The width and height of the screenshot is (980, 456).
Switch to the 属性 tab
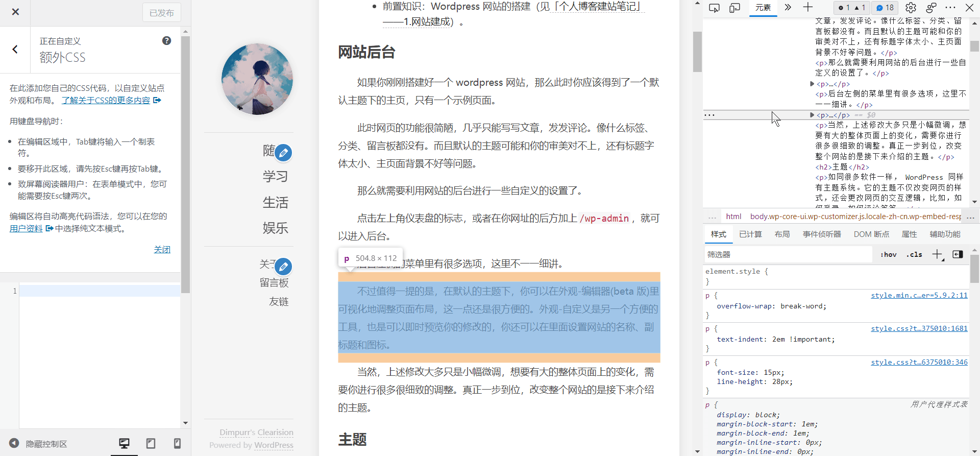click(909, 234)
